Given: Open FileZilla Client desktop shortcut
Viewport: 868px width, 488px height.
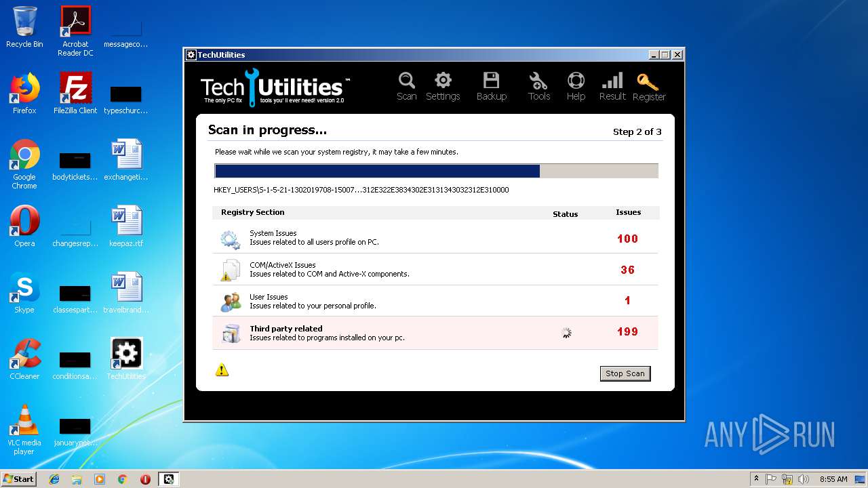Looking at the screenshot, I should (75, 94).
